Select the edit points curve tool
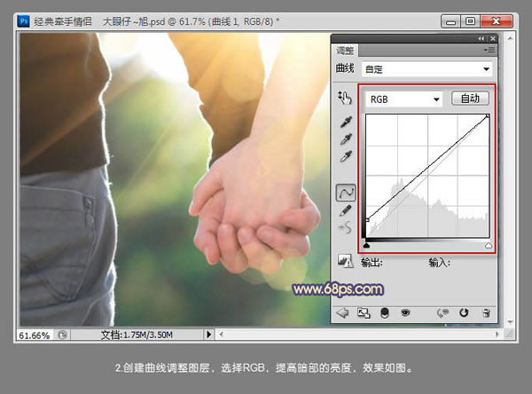Viewport: 532px width, 394px height. click(x=346, y=193)
